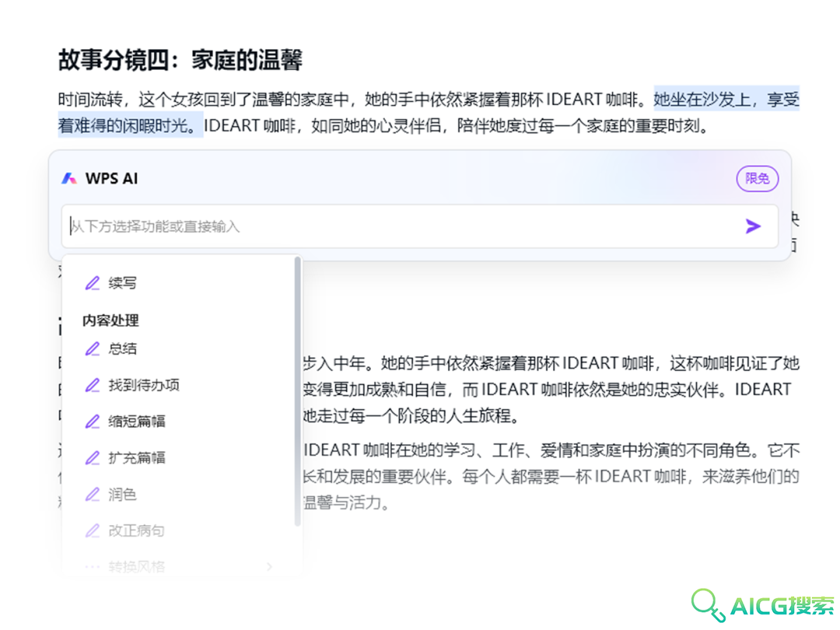The height and width of the screenshot is (630, 840).
Task: Choose 找到待办项 from the list
Action: tap(144, 385)
